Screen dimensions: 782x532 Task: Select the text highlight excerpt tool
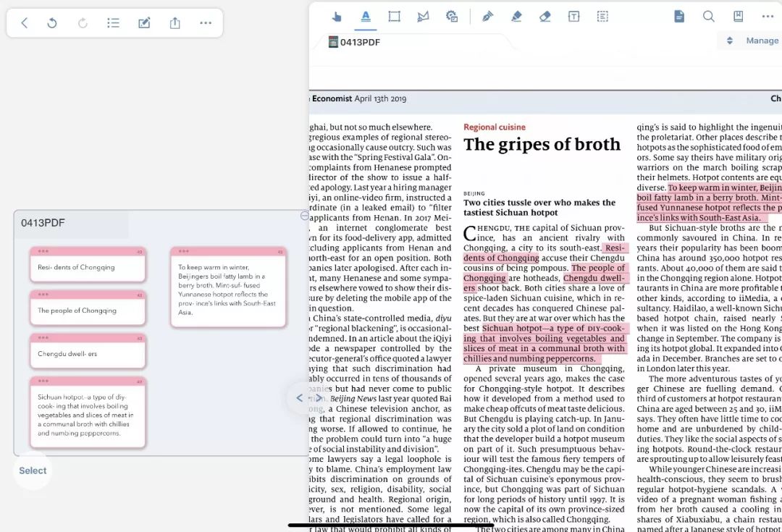click(366, 17)
